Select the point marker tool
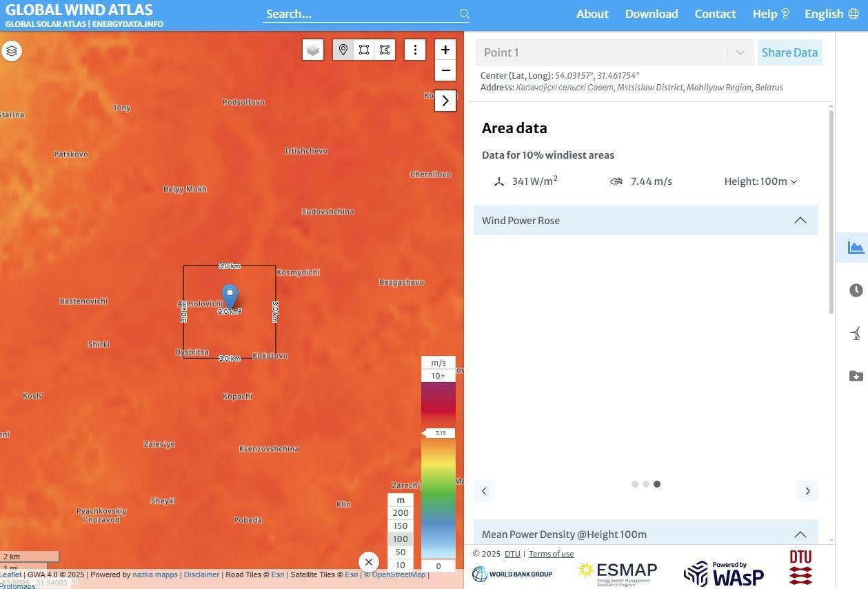This screenshot has height=589, width=868. (343, 50)
